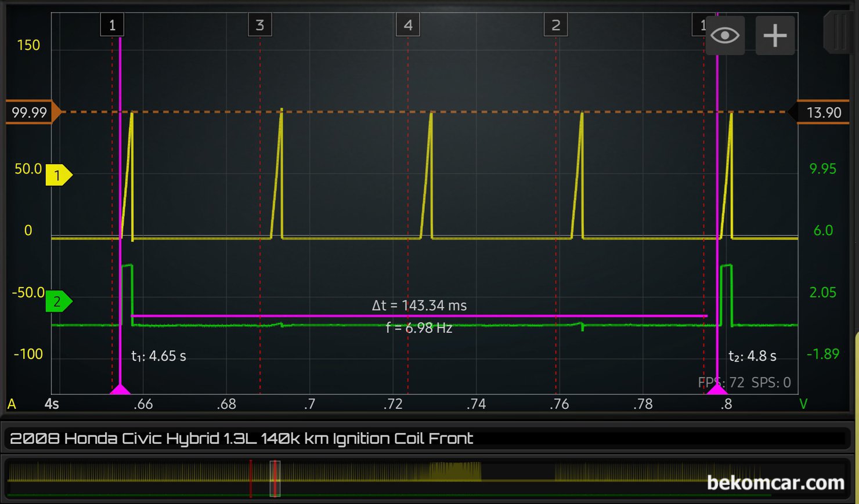Click the f = 6.98 Hz frequency label
The image size is (859, 504).
(x=419, y=328)
